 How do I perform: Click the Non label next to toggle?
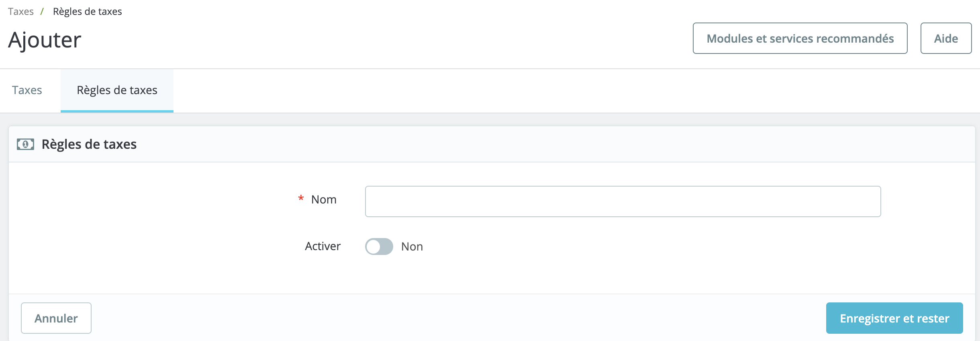click(x=412, y=247)
